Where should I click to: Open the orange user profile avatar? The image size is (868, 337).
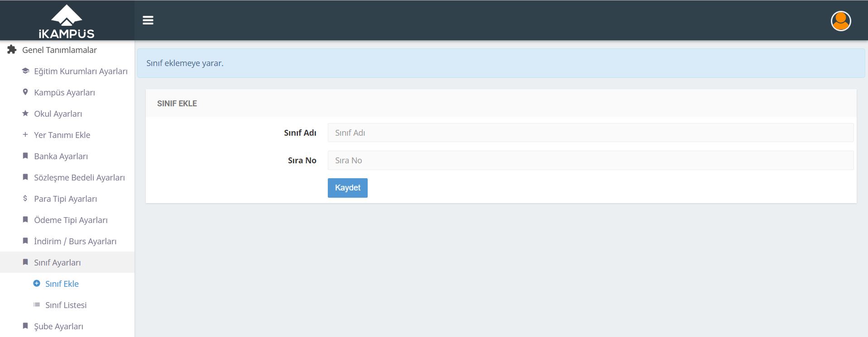841,21
